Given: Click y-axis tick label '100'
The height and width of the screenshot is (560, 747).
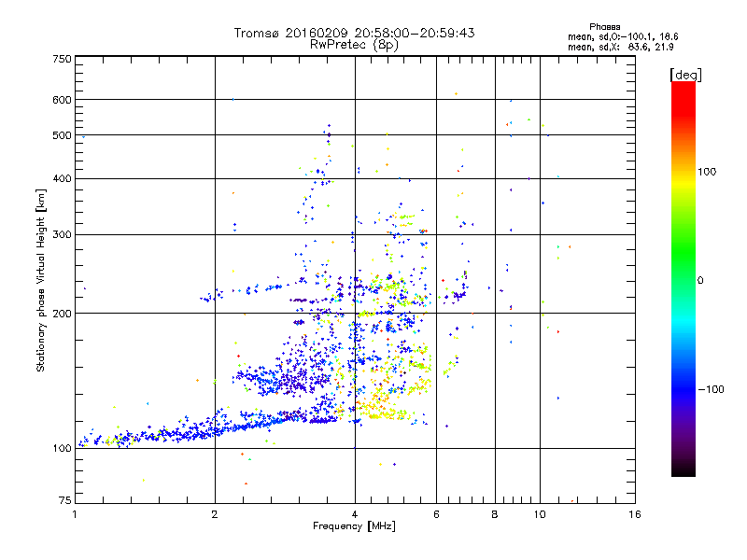Looking at the screenshot, I should 62,449.
